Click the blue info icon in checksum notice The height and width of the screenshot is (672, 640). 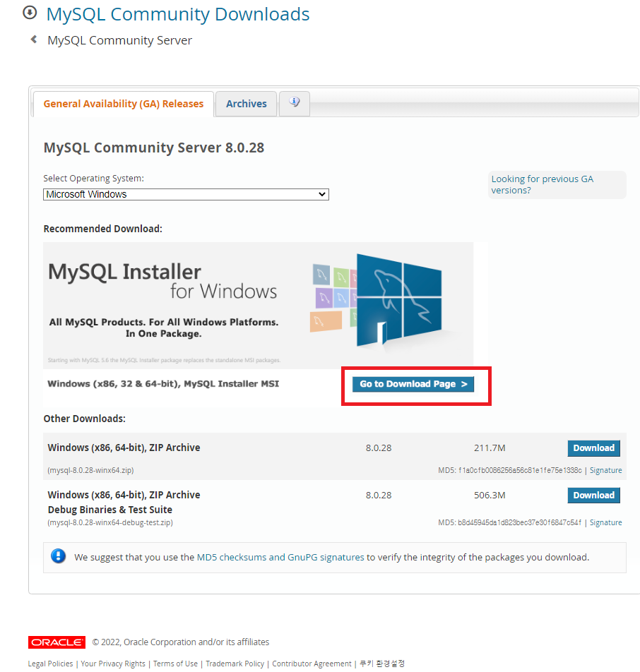[59, 556]
